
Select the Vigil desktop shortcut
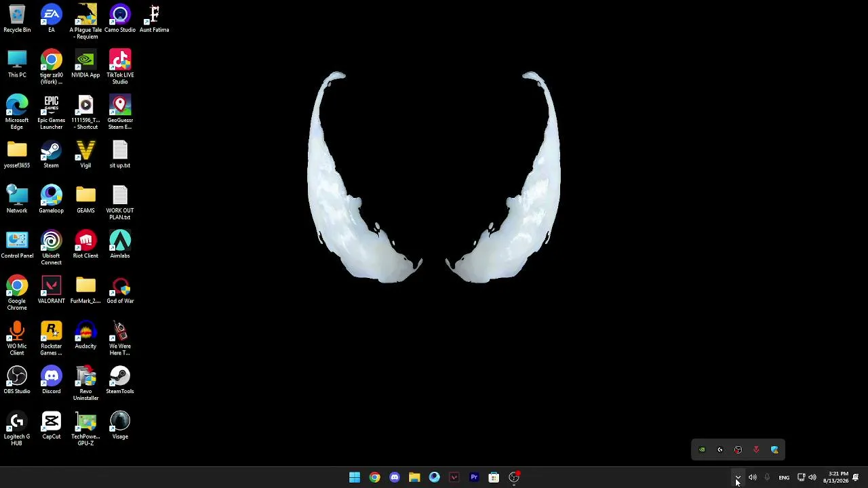pos(85,155)
